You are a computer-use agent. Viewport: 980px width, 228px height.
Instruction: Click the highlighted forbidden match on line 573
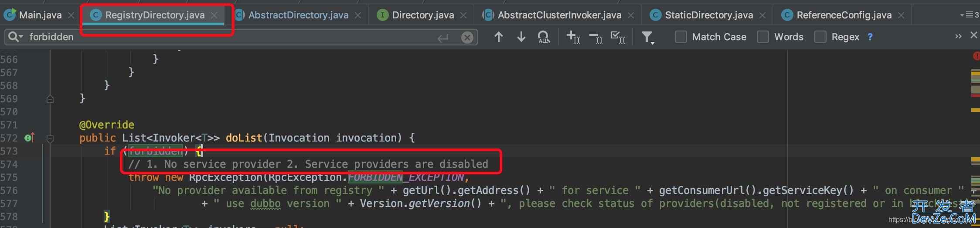[x=156, y=151]
